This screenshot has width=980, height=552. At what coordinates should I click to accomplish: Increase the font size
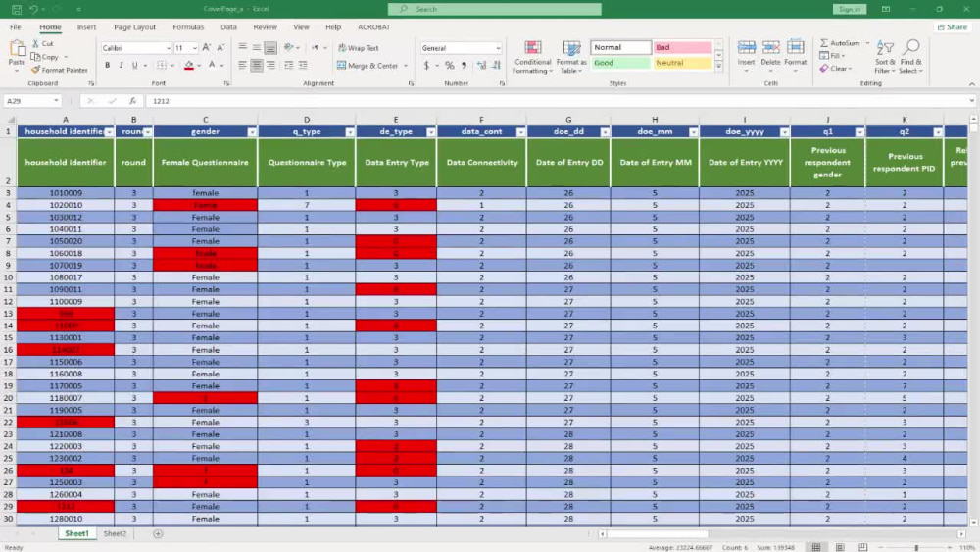pyautogui.click(x=207, y=48)
